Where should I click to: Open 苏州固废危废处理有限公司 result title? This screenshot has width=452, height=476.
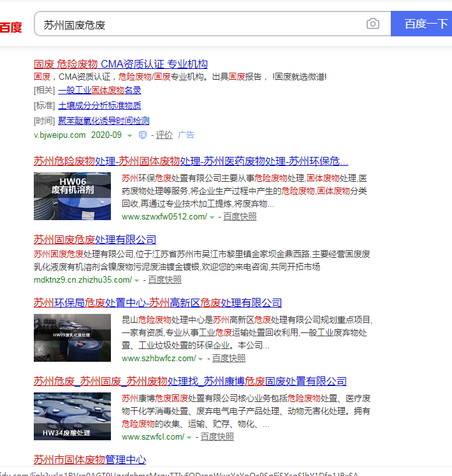(x=95, y=240)
